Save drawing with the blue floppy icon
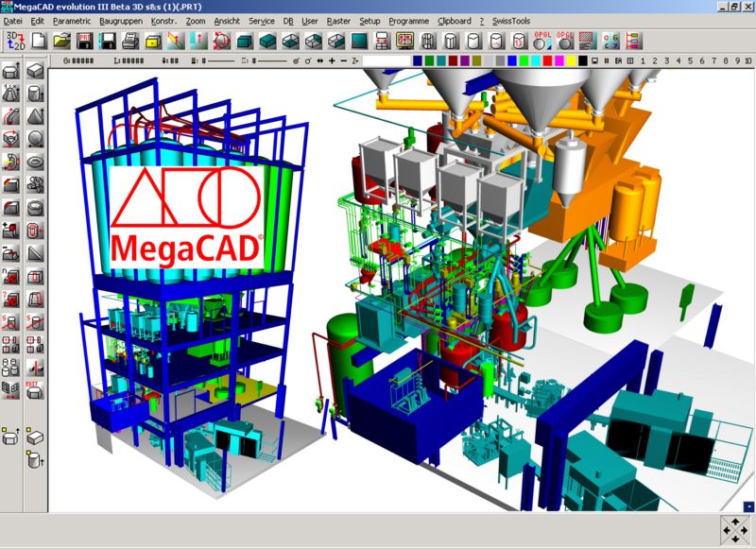756x549 pixels. click(108, 40)
